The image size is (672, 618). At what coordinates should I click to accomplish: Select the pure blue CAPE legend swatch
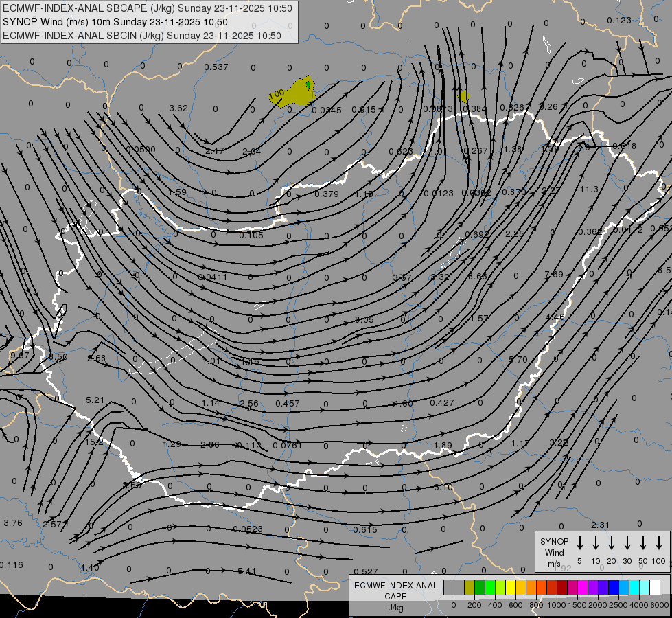tap(614, 588)
